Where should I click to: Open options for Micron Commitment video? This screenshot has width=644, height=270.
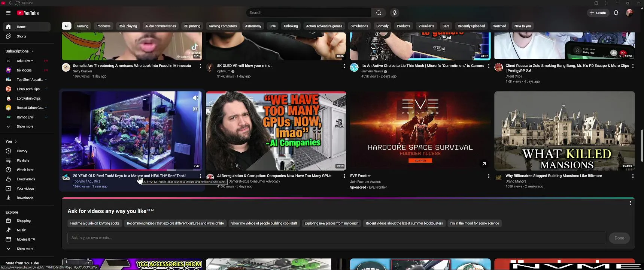489,66
